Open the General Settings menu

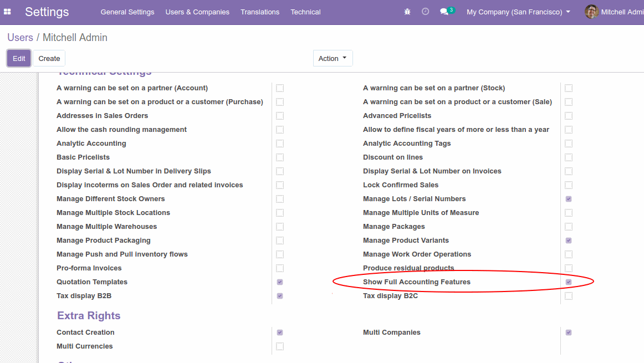[127, 12]
